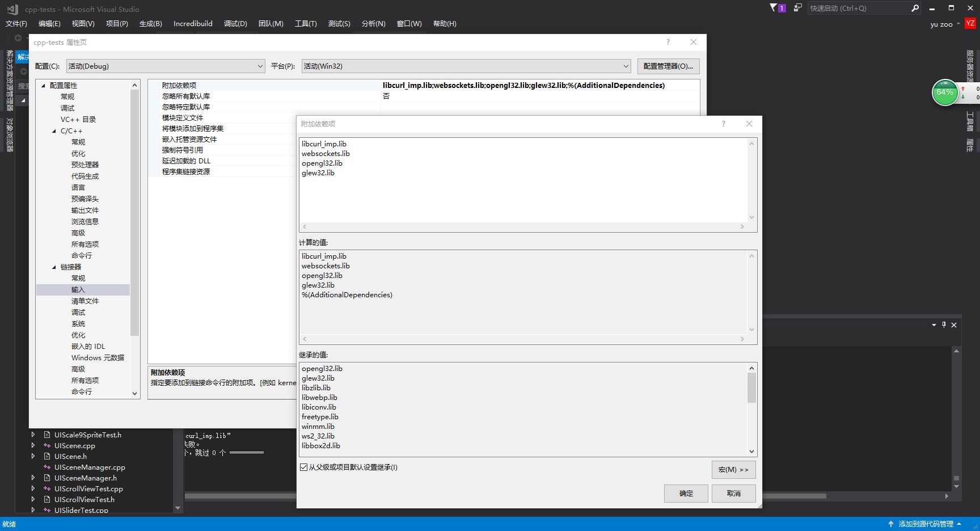Open the 配置 Debug combo box
Image resolution: width=980 pixels, height=531 pixels.
pyautogui.click(x=166, y=66)
